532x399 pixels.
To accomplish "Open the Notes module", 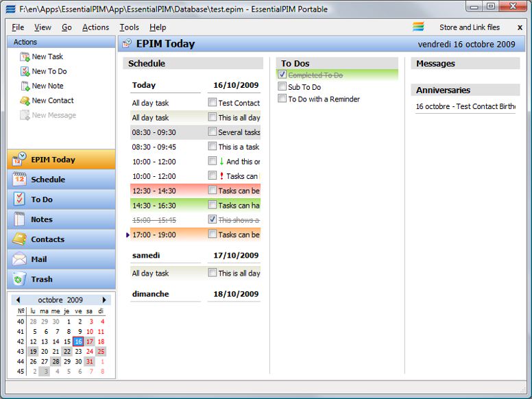I will (x=41, y=219).
